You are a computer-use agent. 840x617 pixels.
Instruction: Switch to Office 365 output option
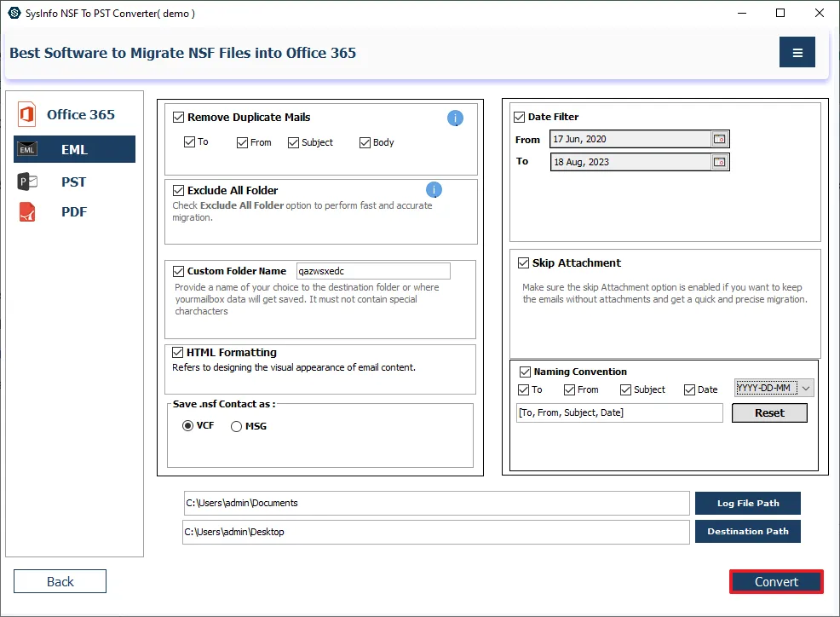click(80, 115)
